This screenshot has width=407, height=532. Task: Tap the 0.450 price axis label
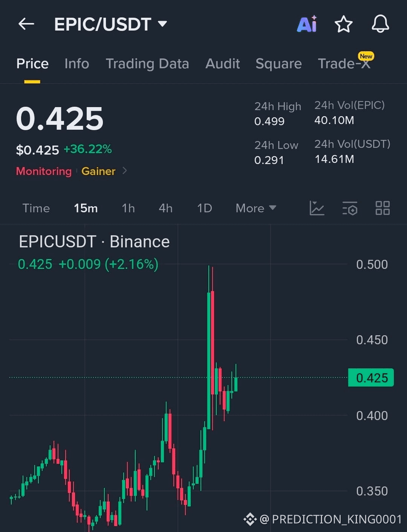[372, 340]
